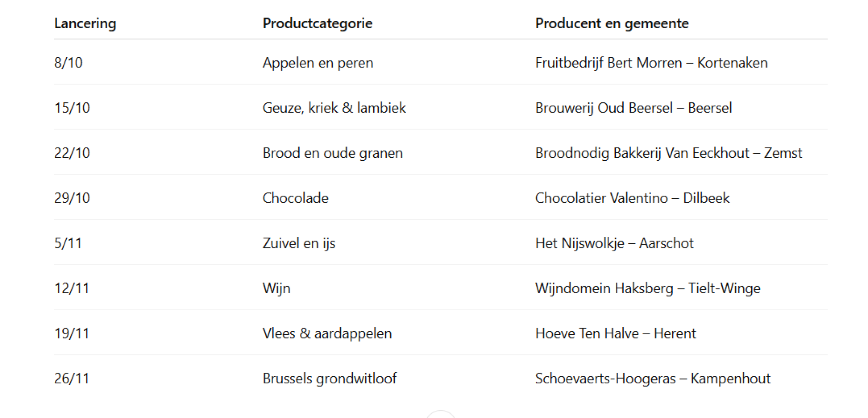
Task: Select the Vlees & aardappelen cell
Action: (x=327, y=333)
